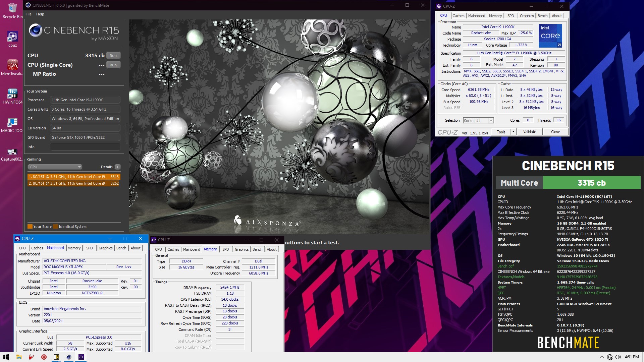Click the green 3315 cb BenchMate score bar
644x362 pixels.
pyautogui.click(x=591, y=183)
